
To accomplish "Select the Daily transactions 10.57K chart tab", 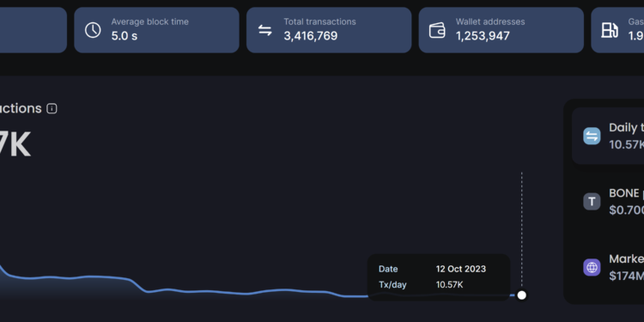I will click(608, 136).
